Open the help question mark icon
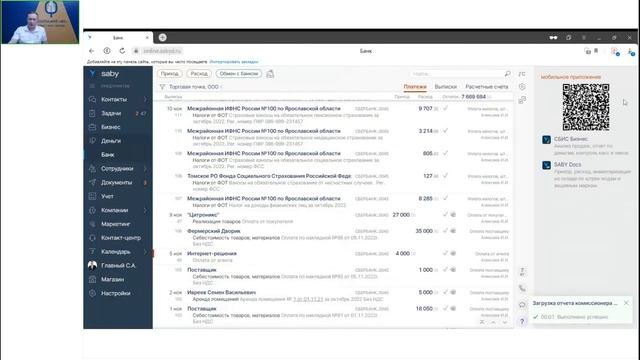Viewport: 640px width, 360px height. point(522,321)
